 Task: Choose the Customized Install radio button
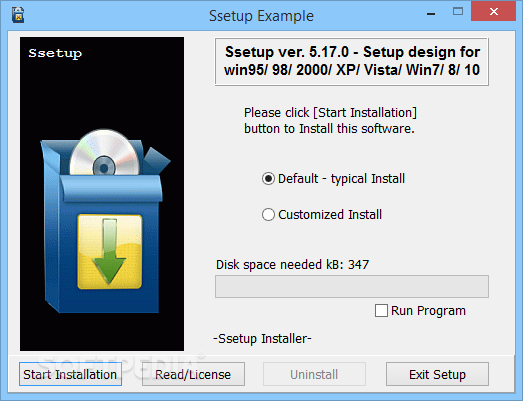point(268,215)
